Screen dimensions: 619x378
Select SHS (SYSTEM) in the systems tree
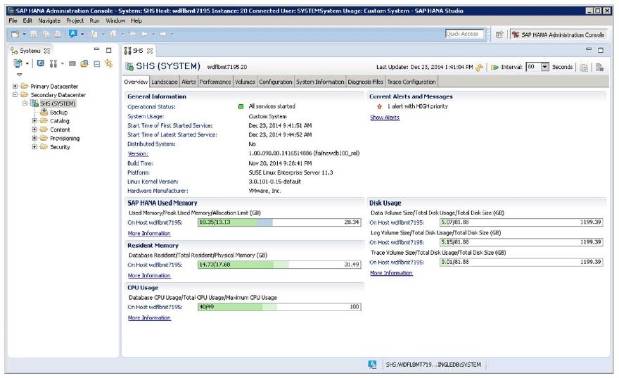[58, 103]
